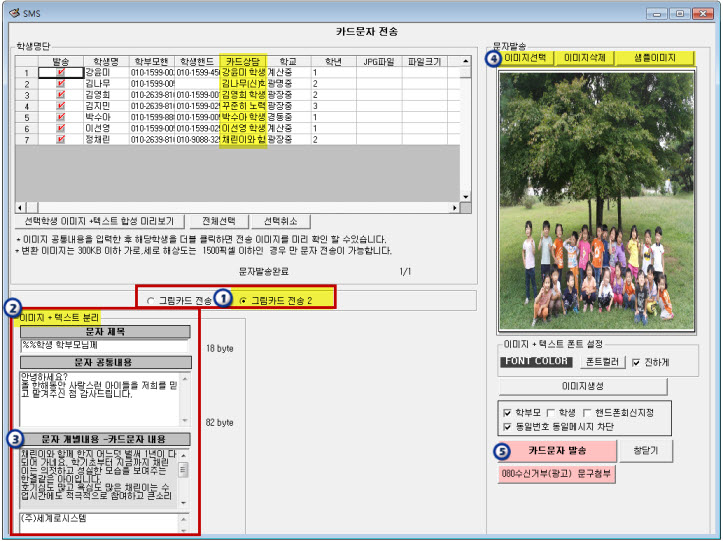Toggle send checkbox for 박수아 row
Screen dimensions: 723x541
(61, 117)
